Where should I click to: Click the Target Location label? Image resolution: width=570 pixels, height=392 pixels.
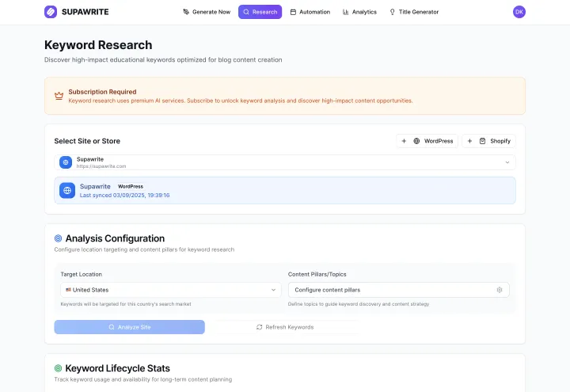tap(81, 274)
